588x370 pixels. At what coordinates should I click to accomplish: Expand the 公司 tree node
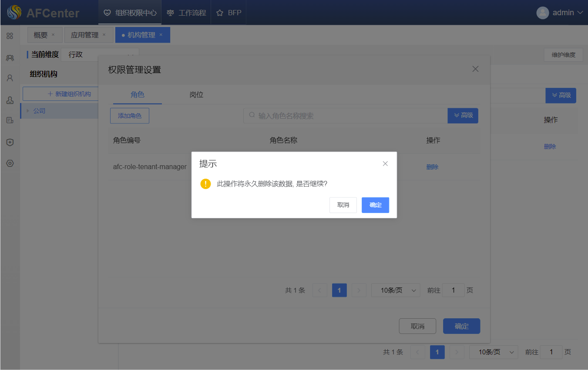pyautogui.click(x=28, y=111)
